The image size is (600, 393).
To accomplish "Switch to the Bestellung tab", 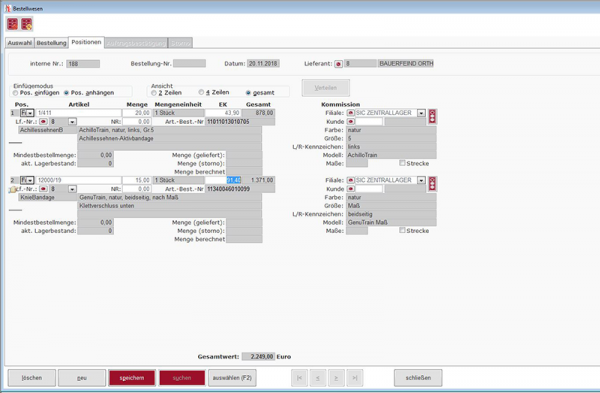I will [51, 43].
